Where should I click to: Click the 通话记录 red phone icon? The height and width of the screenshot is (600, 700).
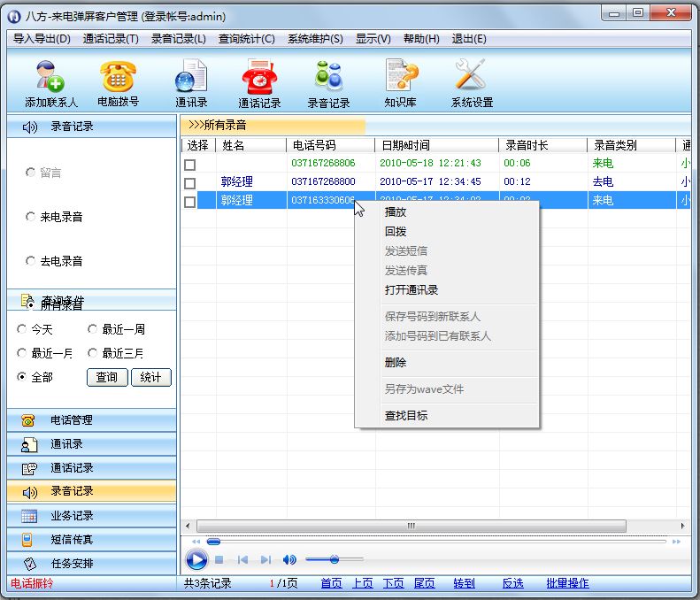pyautogui.click(x=259, y=78)
